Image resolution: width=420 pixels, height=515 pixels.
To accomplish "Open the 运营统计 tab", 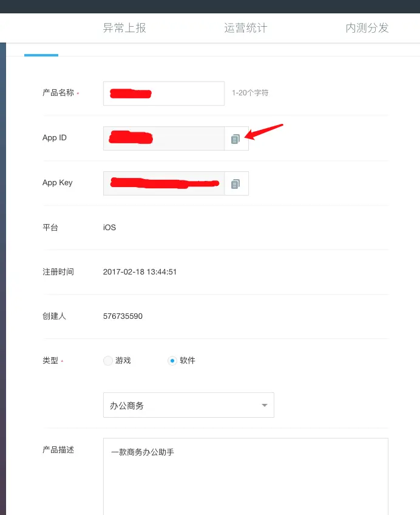I will coord(246,28).
